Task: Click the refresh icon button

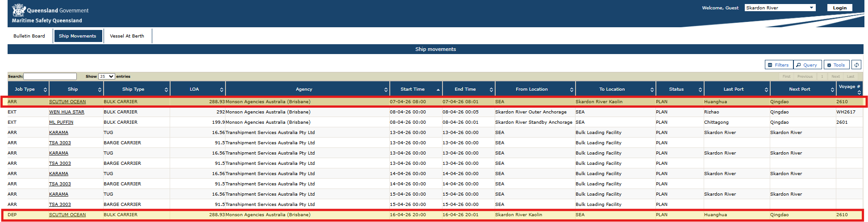Action: [x=856, y=65]
